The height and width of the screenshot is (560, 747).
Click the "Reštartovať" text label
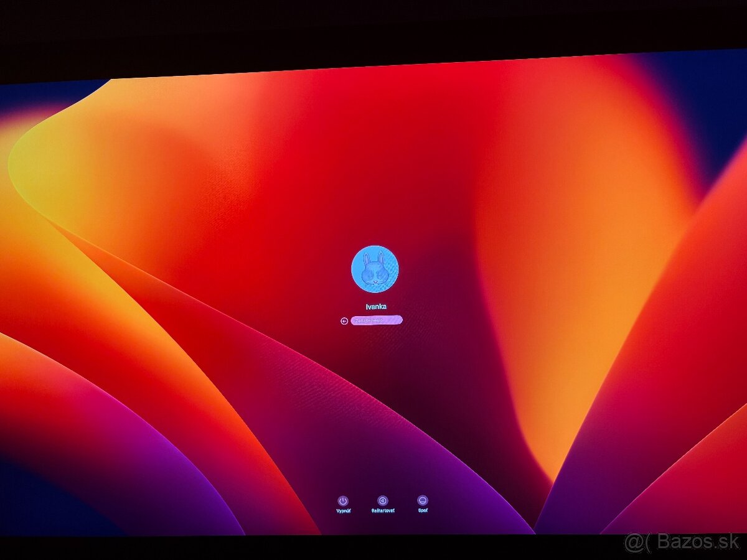(382, 511)
